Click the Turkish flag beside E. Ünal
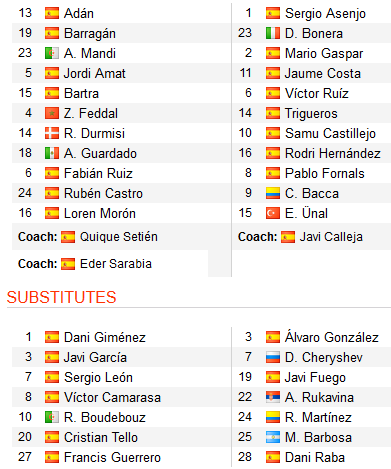Screen dimensions: 391x469 tap(273, 213)
